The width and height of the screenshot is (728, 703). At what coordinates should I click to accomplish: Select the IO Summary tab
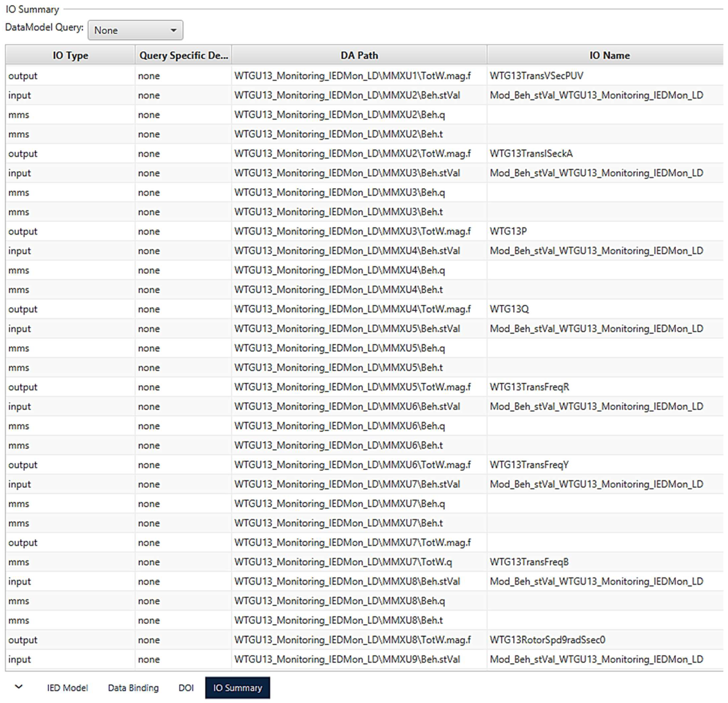237,688
